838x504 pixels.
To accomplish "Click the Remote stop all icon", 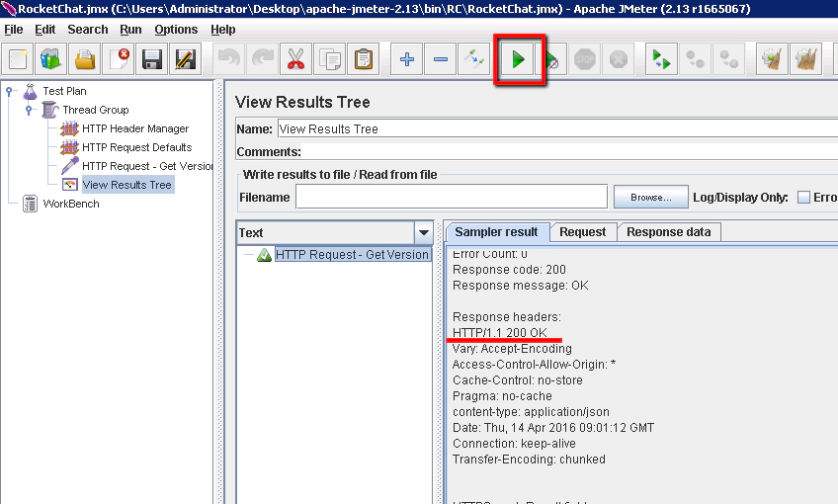I will point(696,58).
